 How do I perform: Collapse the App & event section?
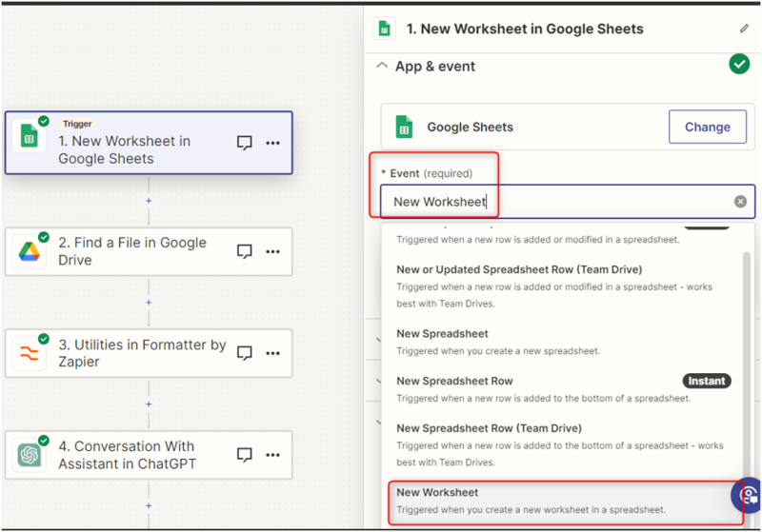point(382,67)
